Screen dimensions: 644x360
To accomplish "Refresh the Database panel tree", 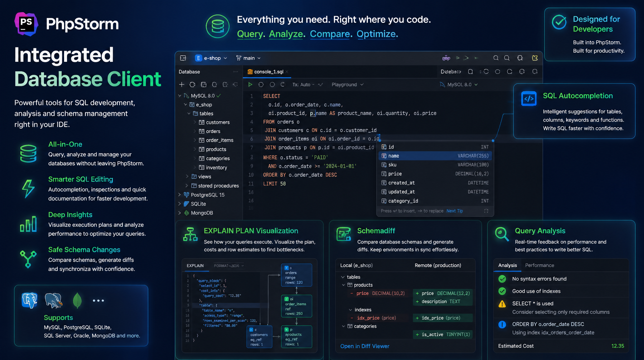I will click(x=192, y=85).
